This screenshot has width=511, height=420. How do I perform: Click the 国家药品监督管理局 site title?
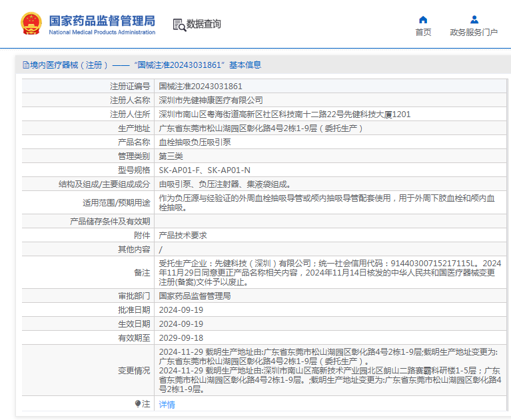[x=102, y=19]
